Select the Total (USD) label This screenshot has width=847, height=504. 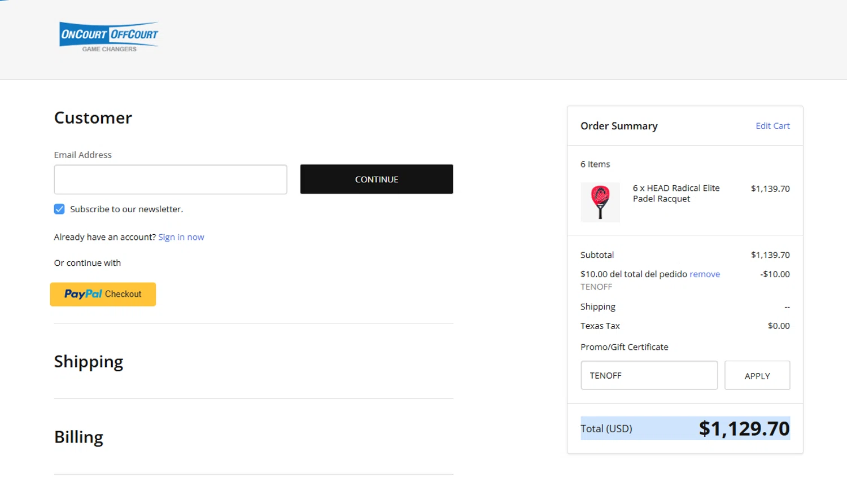click(606, 429)
